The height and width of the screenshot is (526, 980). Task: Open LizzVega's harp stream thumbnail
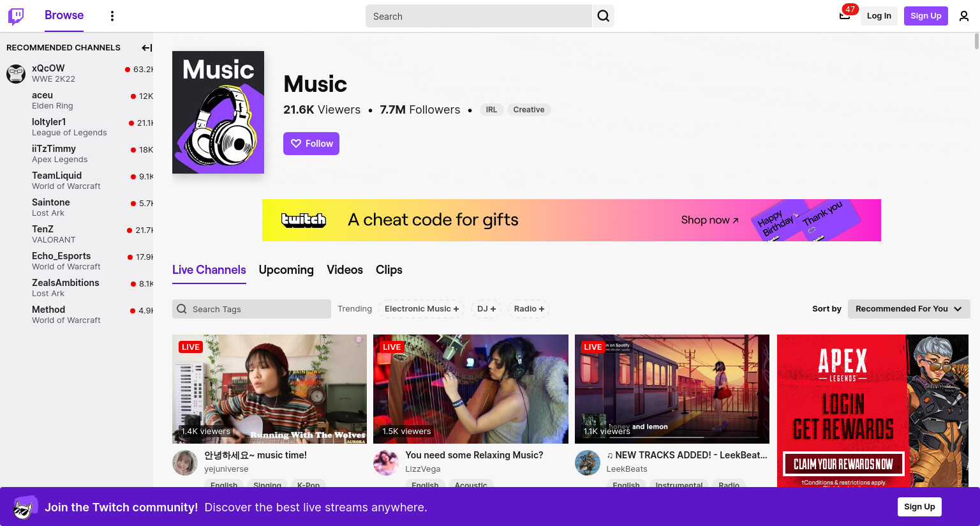(x=471, y=389)
